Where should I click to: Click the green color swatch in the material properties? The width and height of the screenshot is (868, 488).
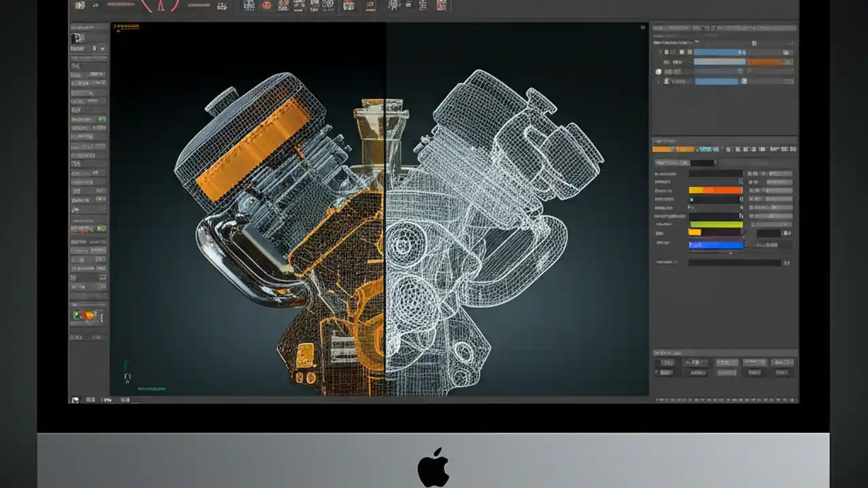[x=715, y=224]
